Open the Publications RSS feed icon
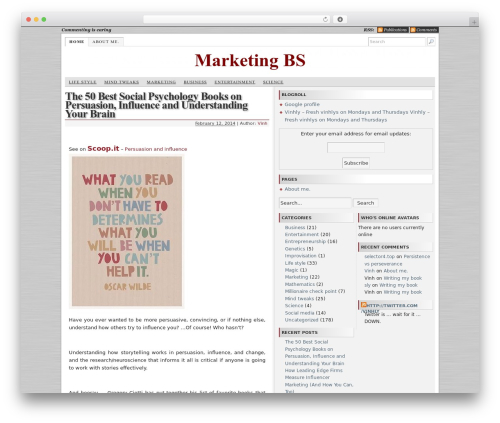Screen dimensions: 500x423 pos(380,30)
